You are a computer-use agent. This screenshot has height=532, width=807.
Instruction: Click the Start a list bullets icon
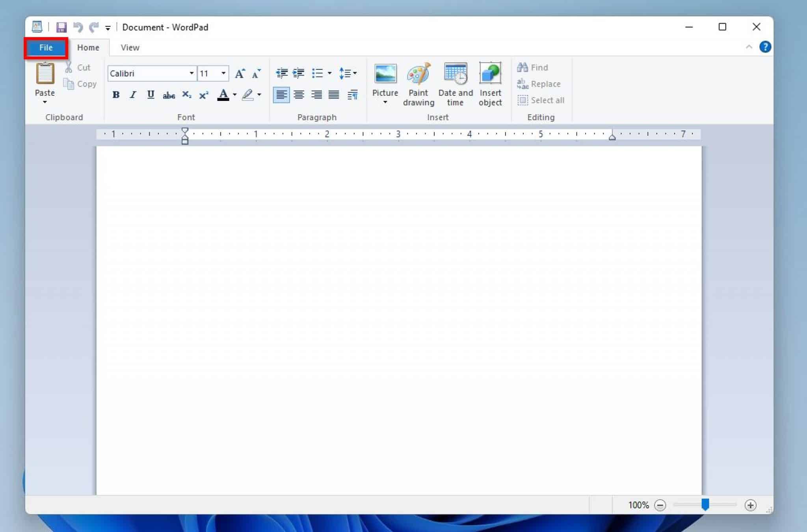(317, 73)
